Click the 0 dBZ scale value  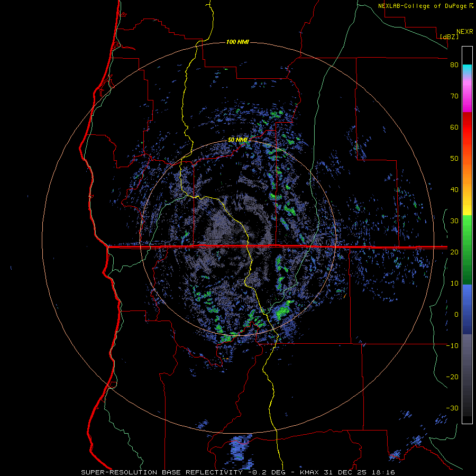pos(456,315)
